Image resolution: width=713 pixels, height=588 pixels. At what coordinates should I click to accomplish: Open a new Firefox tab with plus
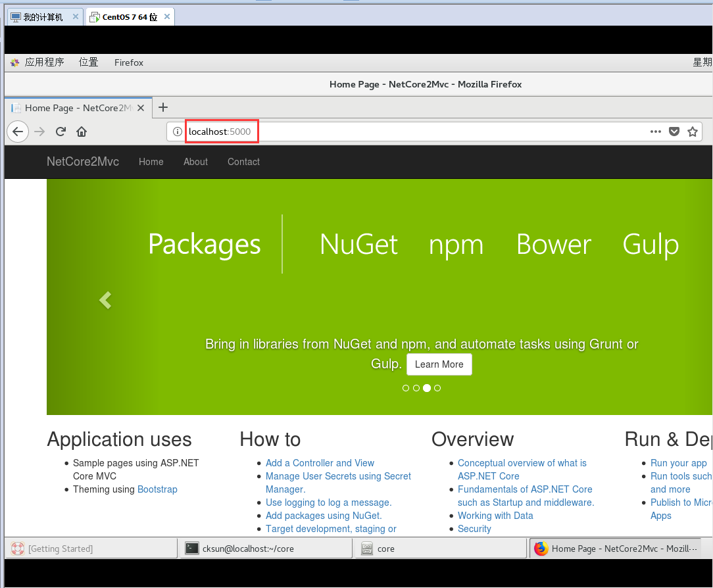click(162, 107)
